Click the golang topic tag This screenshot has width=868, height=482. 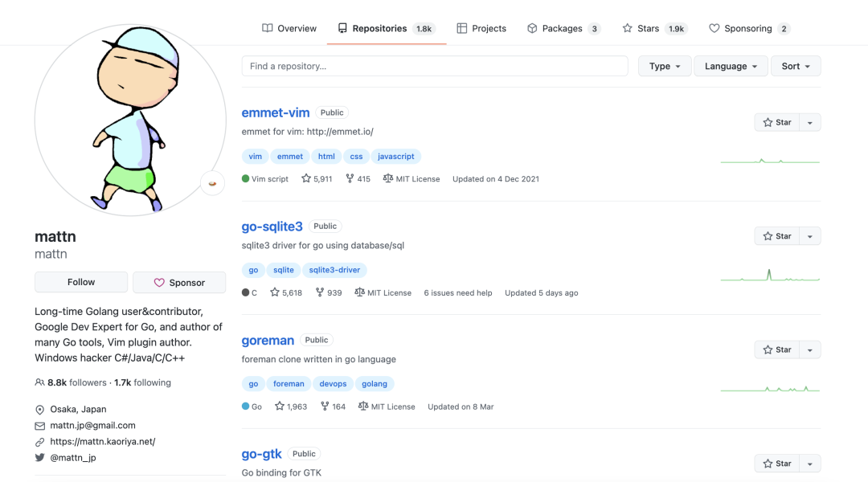[x=375, y=384]
